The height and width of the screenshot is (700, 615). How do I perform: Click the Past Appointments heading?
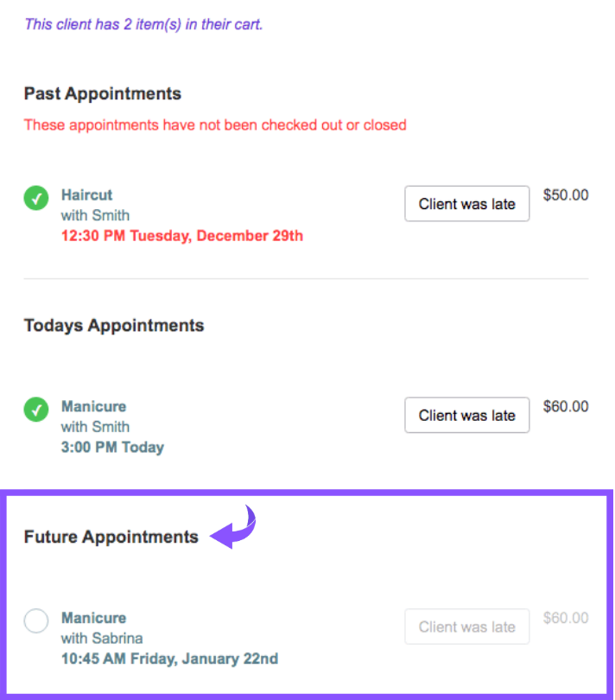pyautogui.click(x=103, y=93)
